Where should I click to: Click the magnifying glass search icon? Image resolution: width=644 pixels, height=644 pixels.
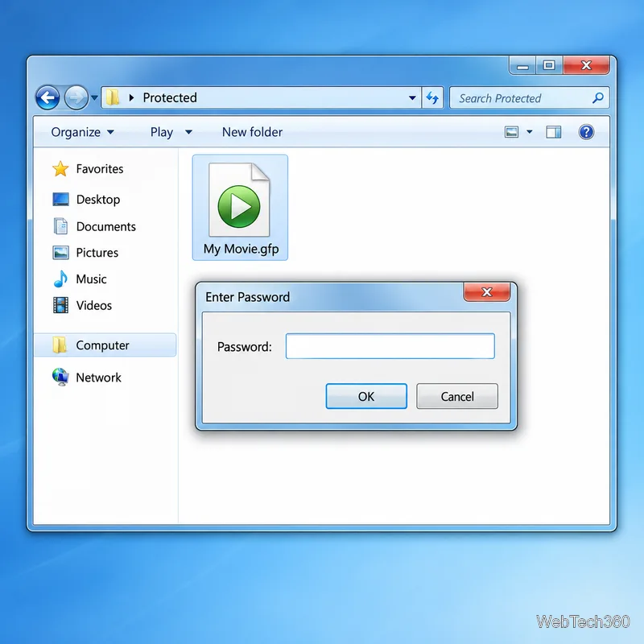tap(598, 97)
